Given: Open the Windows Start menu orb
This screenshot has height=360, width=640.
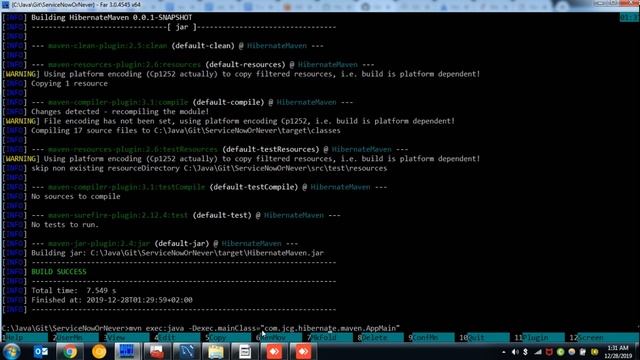Looking at the screenshot, I should [11, 351].
